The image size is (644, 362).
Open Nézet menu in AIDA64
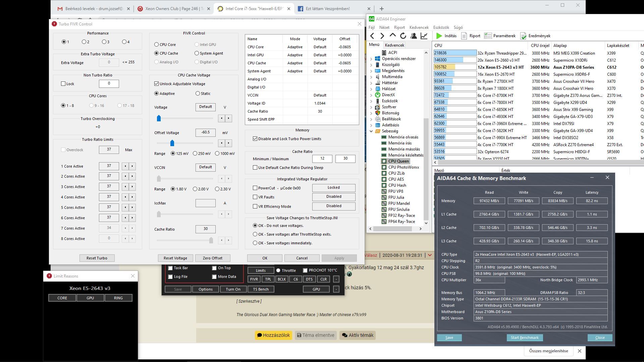384,27
